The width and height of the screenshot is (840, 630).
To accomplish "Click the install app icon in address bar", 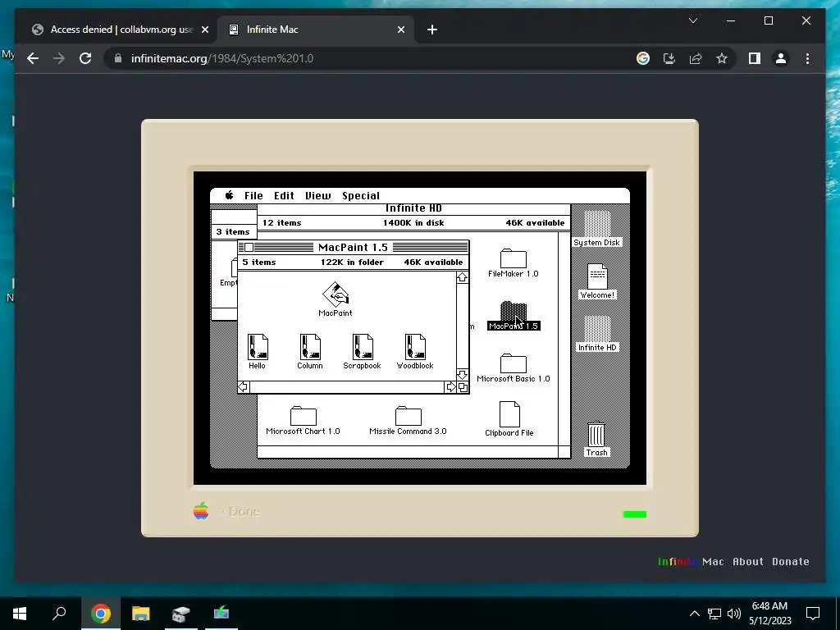I will 669,58.
